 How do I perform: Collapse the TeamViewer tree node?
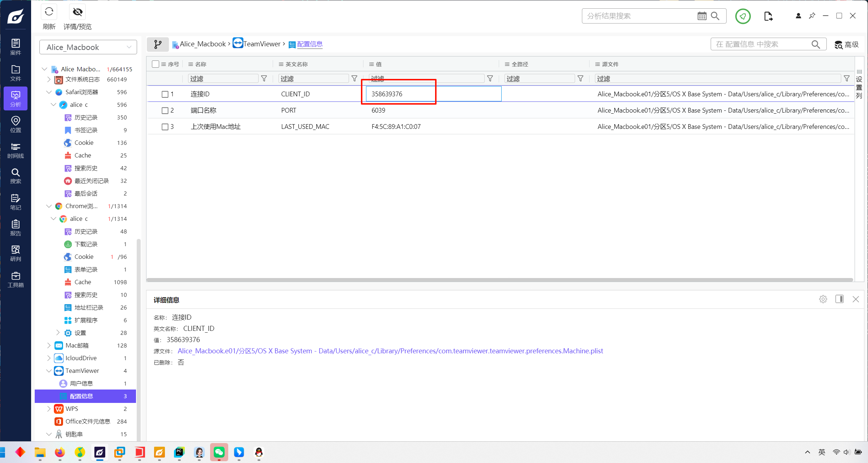coord(49,371)
